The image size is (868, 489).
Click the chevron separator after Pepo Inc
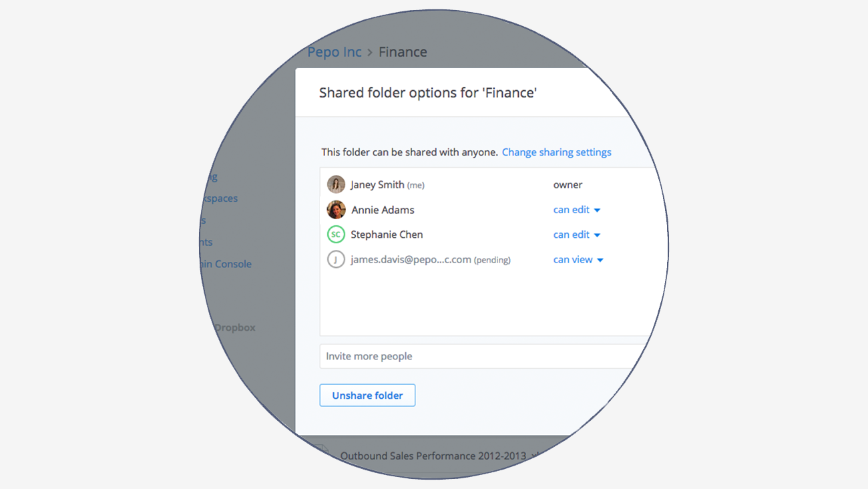pos(370,52)
